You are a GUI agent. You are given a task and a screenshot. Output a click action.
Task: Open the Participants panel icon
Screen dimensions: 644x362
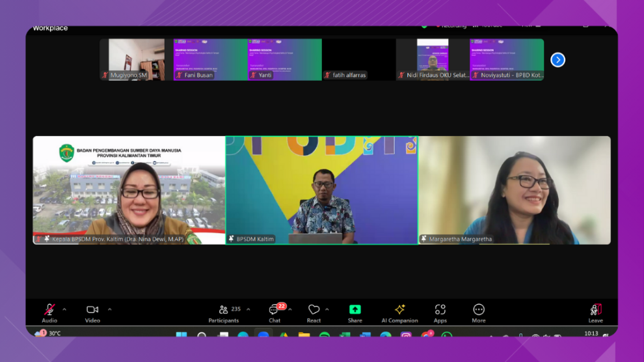[x=223, y=309]
